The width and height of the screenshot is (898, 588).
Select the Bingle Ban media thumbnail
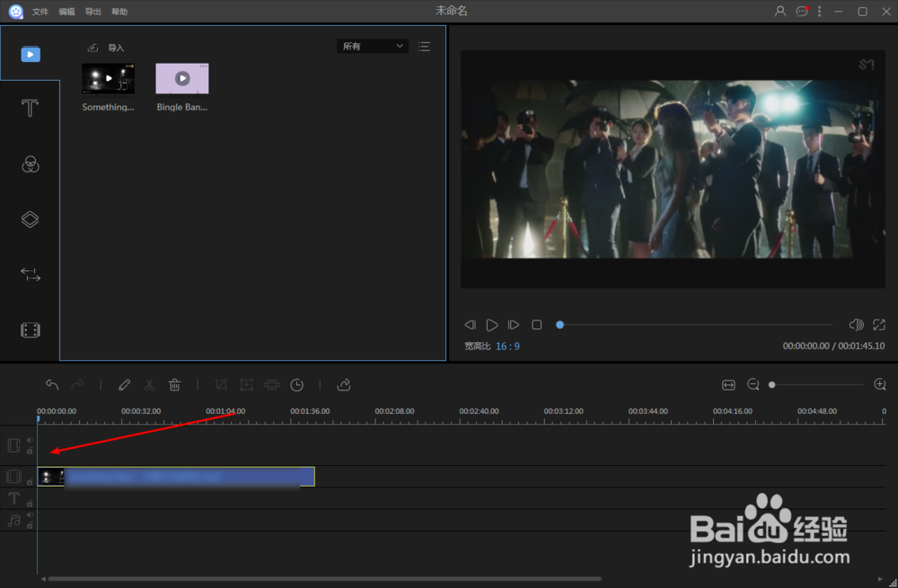click(182, 78)
